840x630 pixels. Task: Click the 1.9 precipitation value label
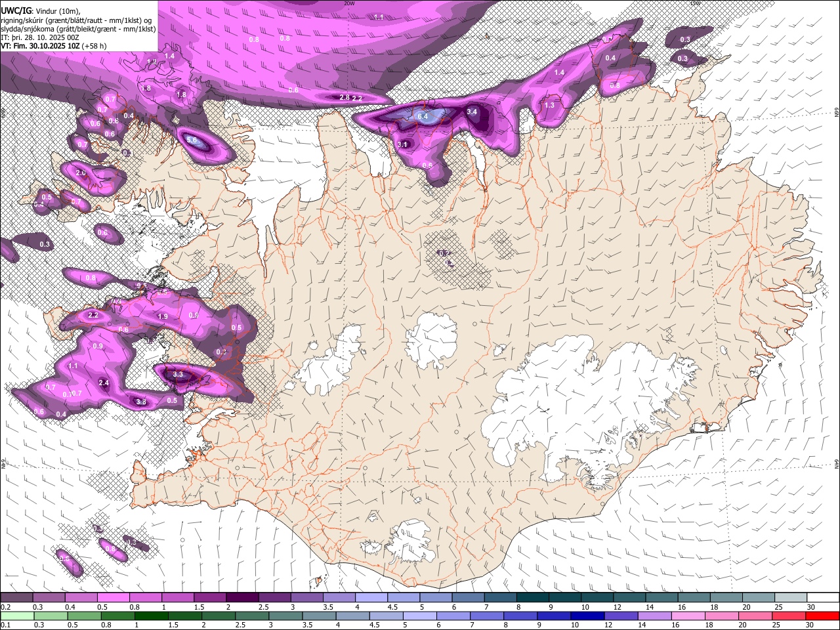pos(163,316)
